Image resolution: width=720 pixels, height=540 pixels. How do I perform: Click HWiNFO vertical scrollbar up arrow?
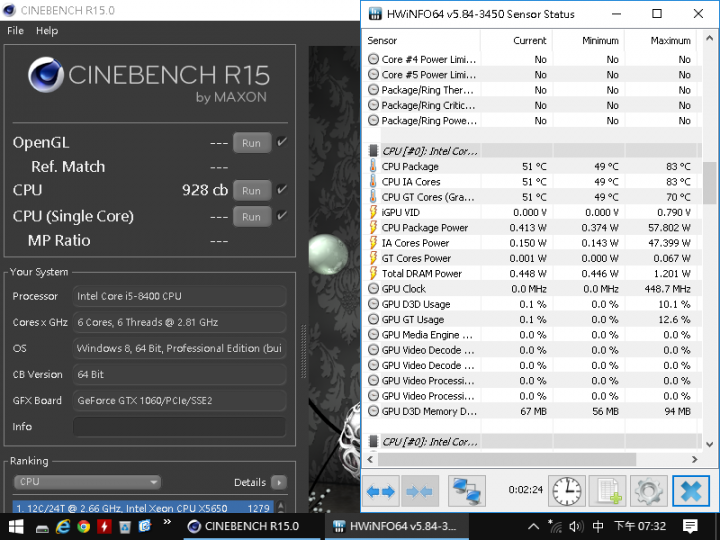pos(710,38)
